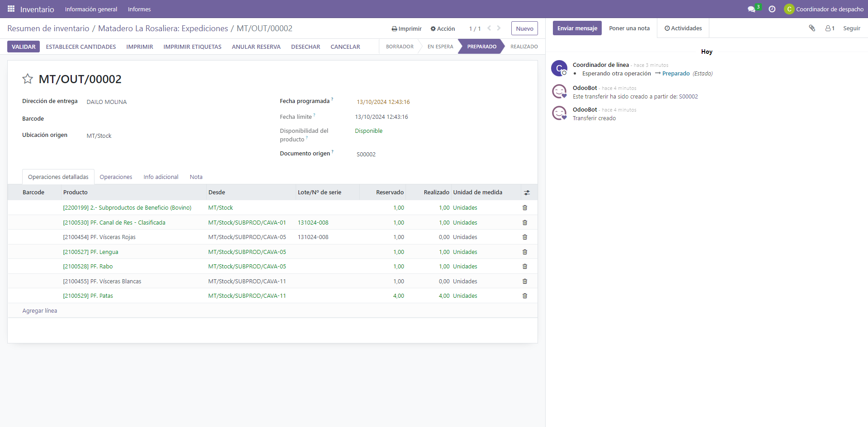Click the Realizado status stage
This screenshot has height=427, width=868.
click(524, 47)
